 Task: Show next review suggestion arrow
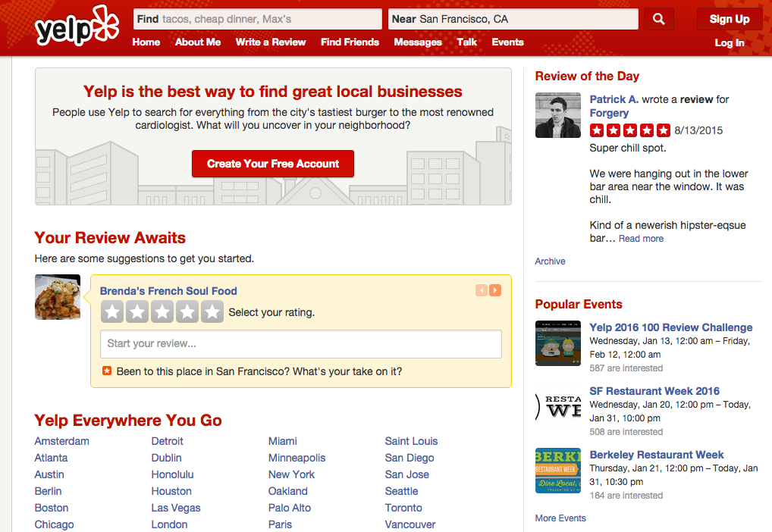[495, 290]
